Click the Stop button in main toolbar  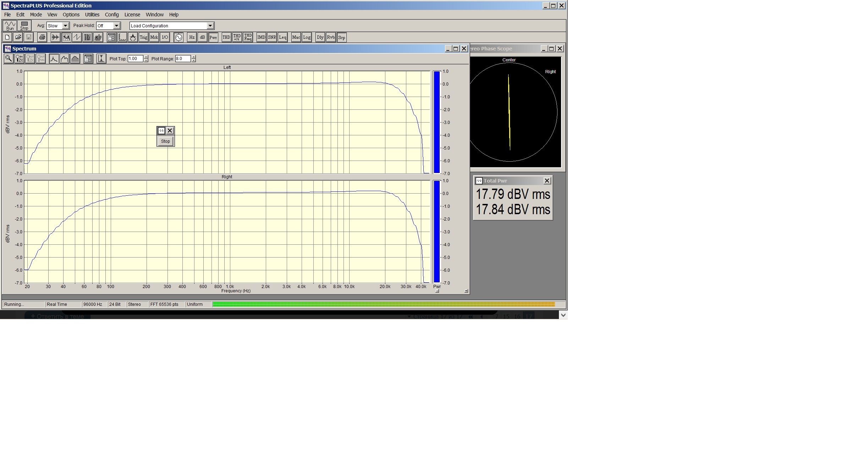pyautogui.click(x=24, y=26)
